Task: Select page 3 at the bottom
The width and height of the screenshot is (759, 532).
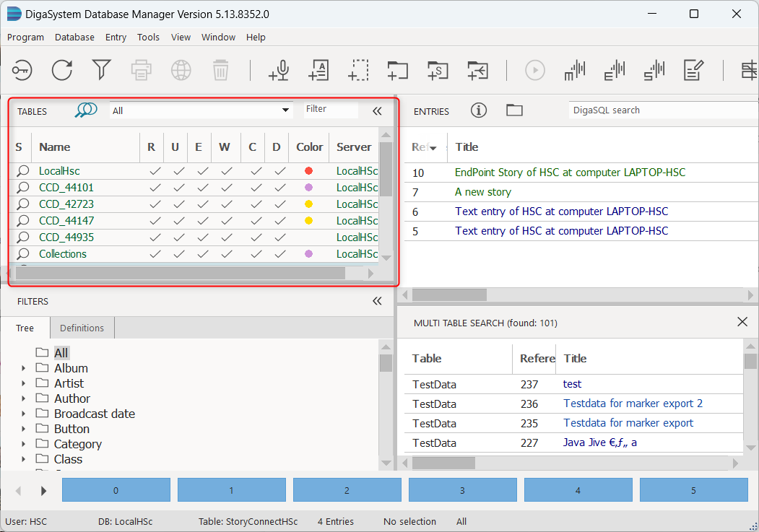Action: point(462,489)
